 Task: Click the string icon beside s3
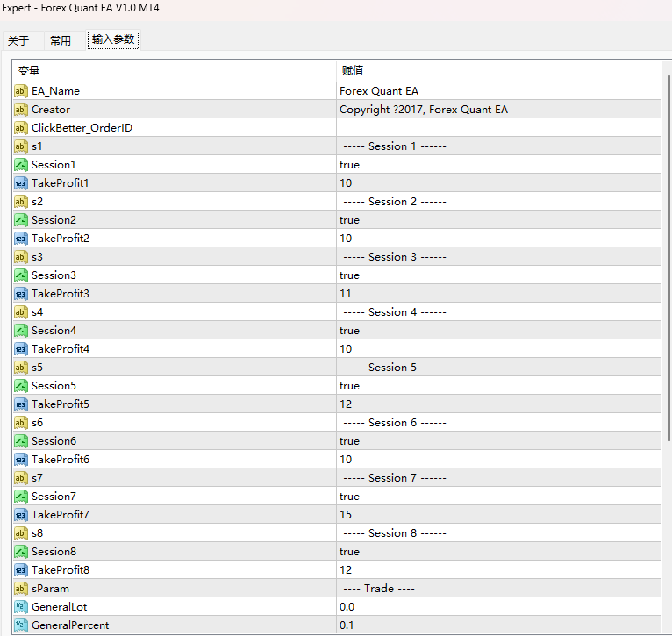[x=20, y=257]
